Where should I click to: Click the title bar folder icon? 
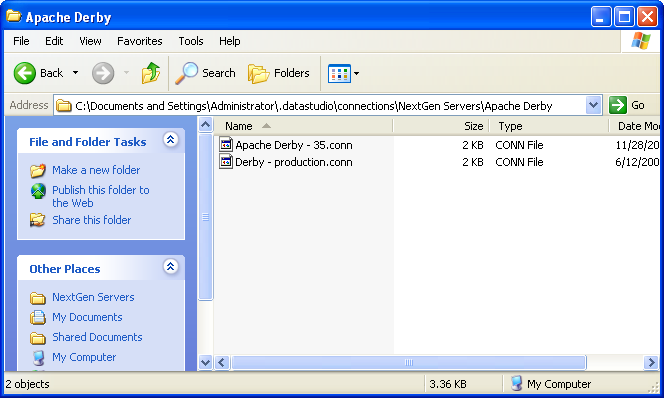pyautogui.click(x=14, y=16)
